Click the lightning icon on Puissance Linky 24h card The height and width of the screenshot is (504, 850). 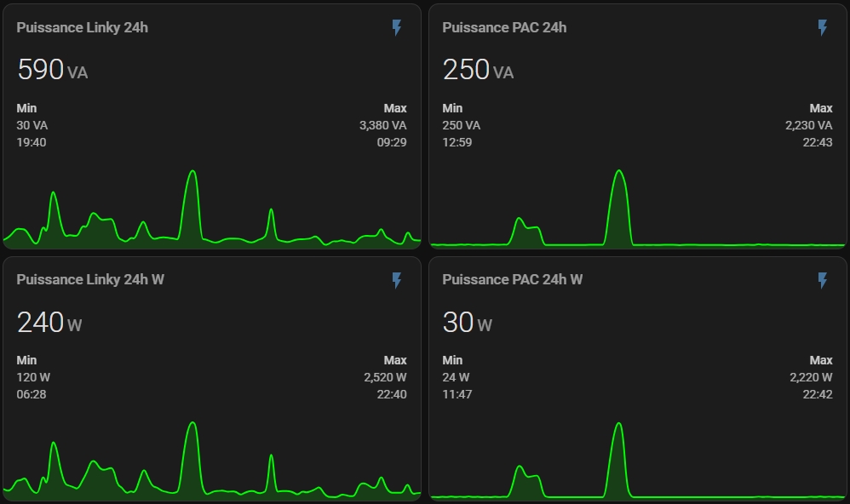pyautogui.click(x=397, y=28)
